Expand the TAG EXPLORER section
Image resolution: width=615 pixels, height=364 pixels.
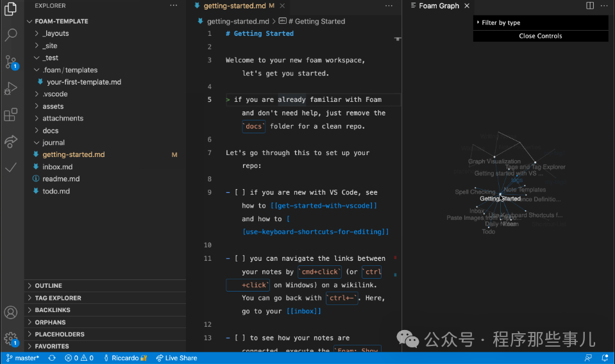[105, 298]
